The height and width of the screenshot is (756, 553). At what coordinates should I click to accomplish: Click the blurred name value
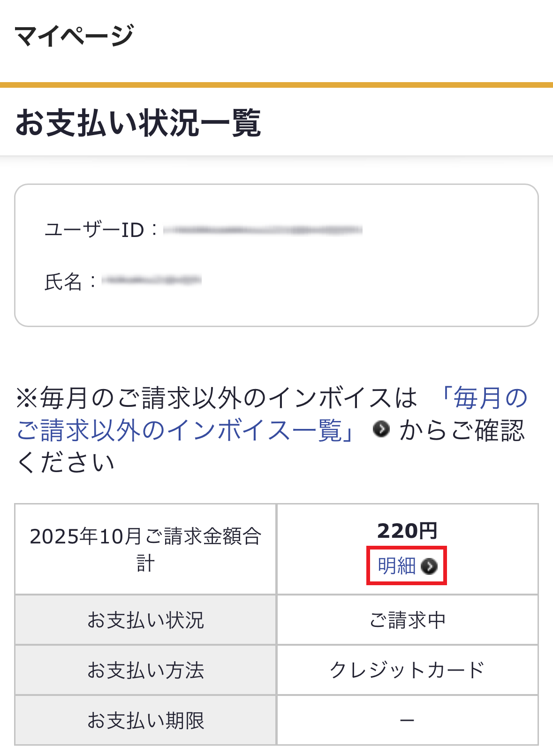(152, 281)
